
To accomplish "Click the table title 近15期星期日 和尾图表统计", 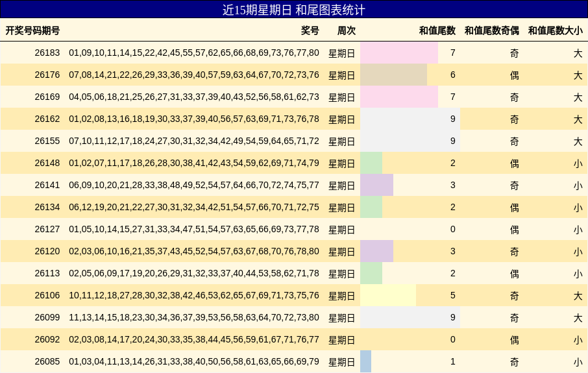I will click(293, 10).
